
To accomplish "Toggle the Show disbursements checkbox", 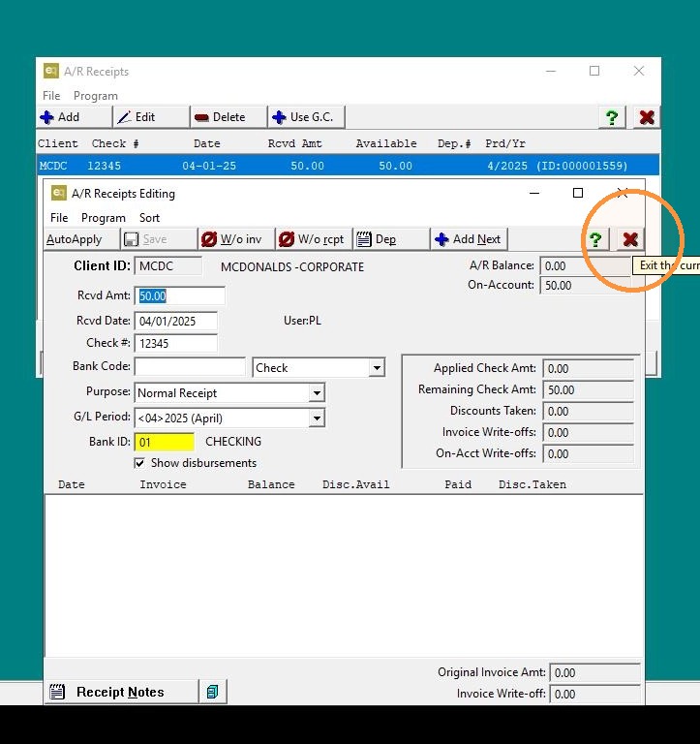I will point(139,463).
